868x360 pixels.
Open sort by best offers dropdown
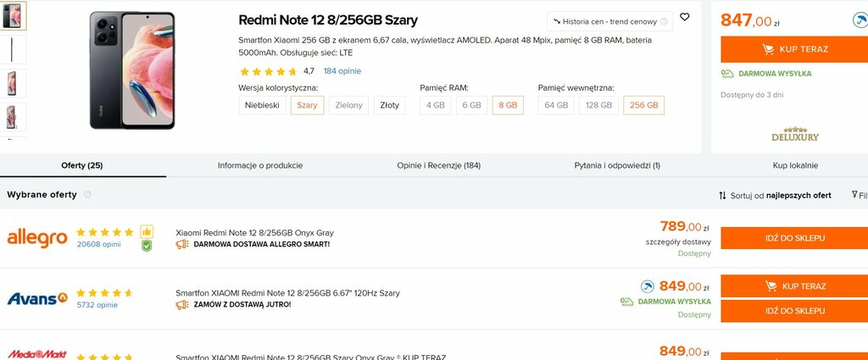tap(775, 195)
